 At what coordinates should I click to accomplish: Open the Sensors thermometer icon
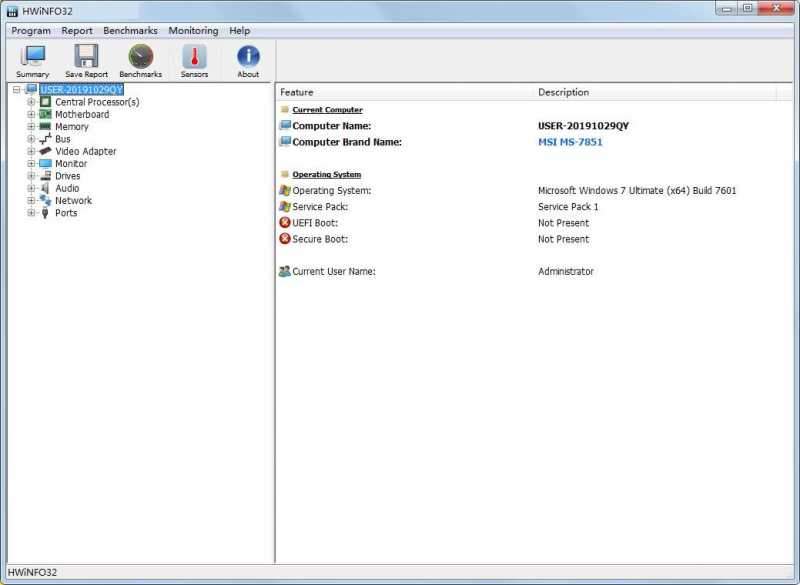(194, 60)
